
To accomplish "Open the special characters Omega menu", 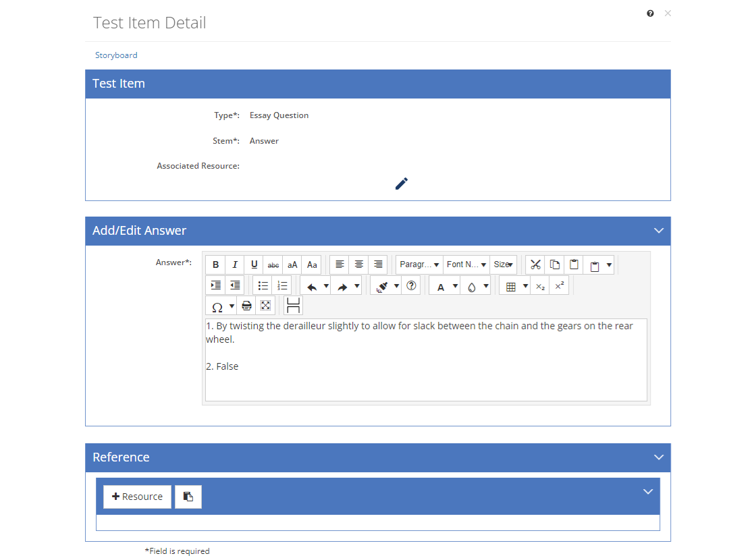I will pos(221,306).
